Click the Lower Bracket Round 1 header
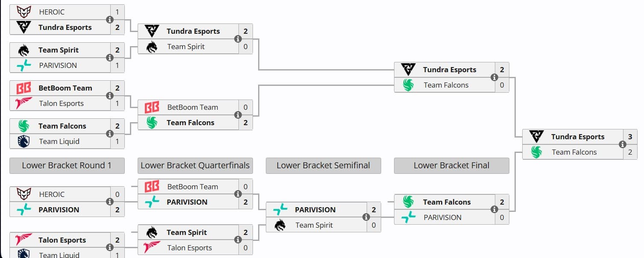The width and height of the screenshot is (644, 258). tap(67, 165)
